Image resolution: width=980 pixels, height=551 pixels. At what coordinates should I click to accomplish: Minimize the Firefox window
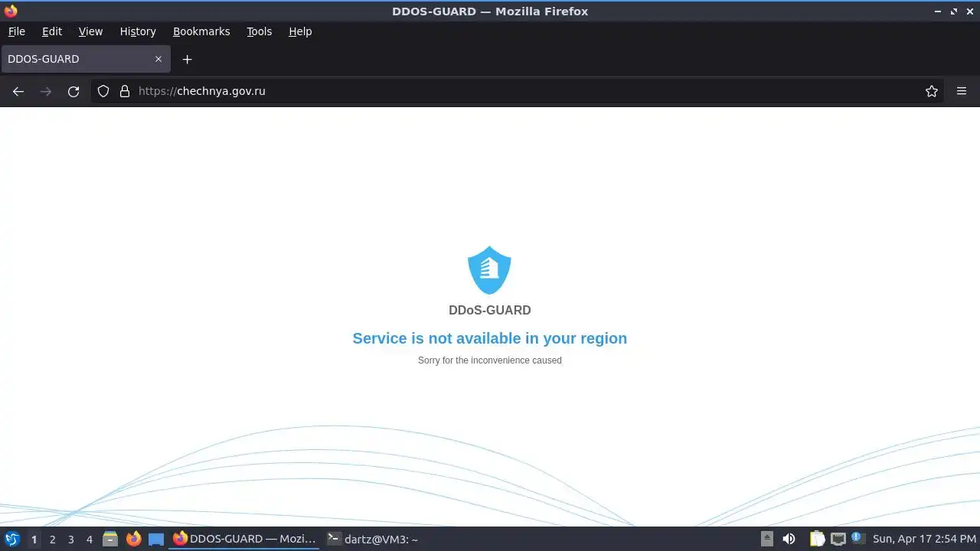click(938, 11)
